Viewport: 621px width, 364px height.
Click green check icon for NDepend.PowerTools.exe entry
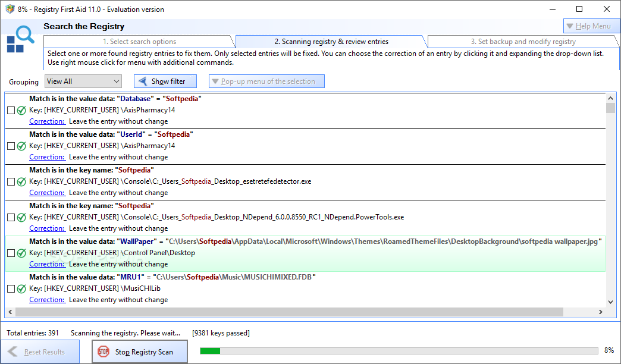pos(22,218)
